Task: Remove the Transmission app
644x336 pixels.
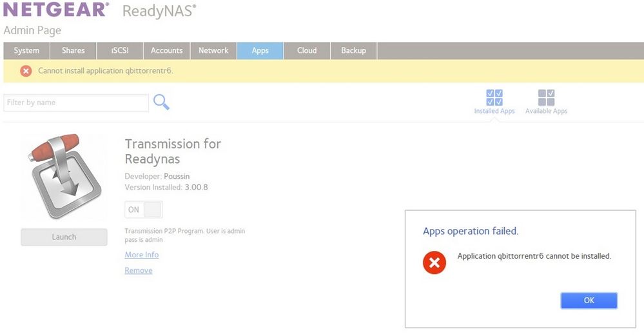Action: pos(139,270)
